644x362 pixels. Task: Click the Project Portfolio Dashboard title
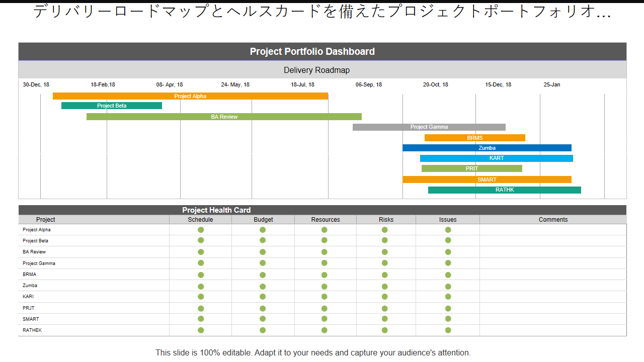(x=312, y=51)
